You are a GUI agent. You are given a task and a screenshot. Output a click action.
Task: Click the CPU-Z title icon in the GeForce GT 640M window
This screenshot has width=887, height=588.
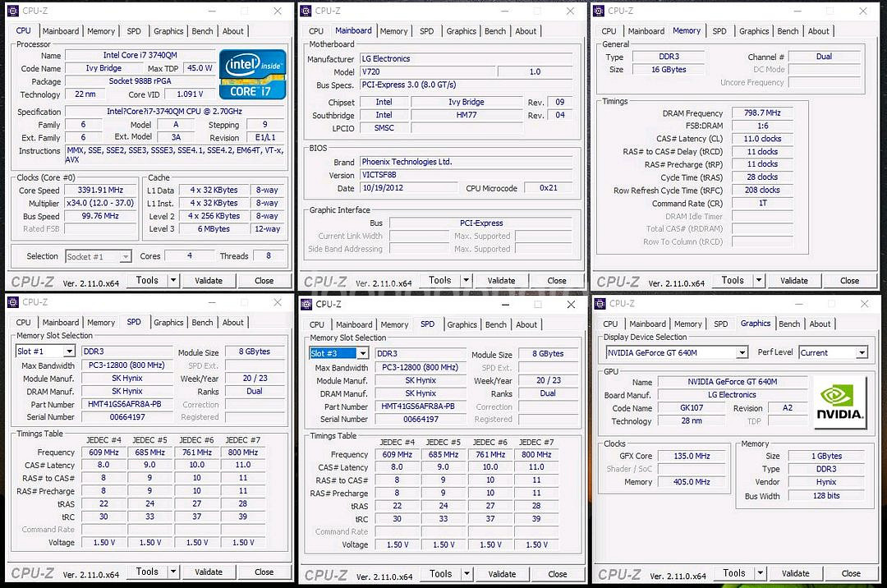coord(600,304)
